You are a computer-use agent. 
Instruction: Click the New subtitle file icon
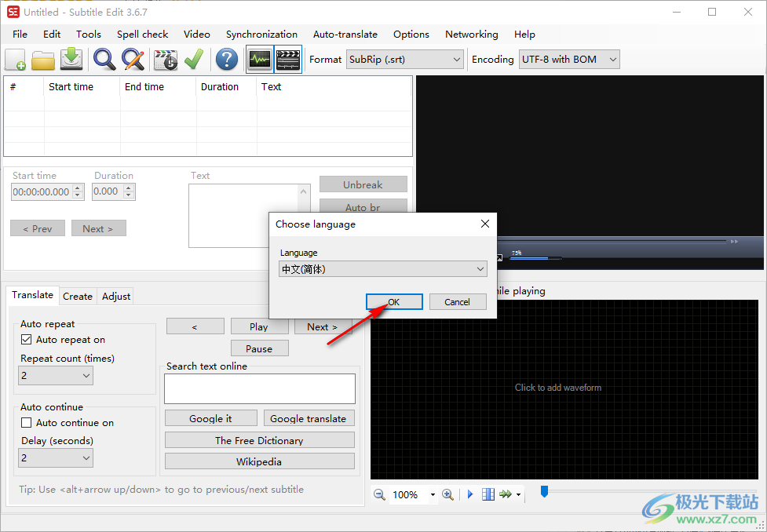pos(15,60)
